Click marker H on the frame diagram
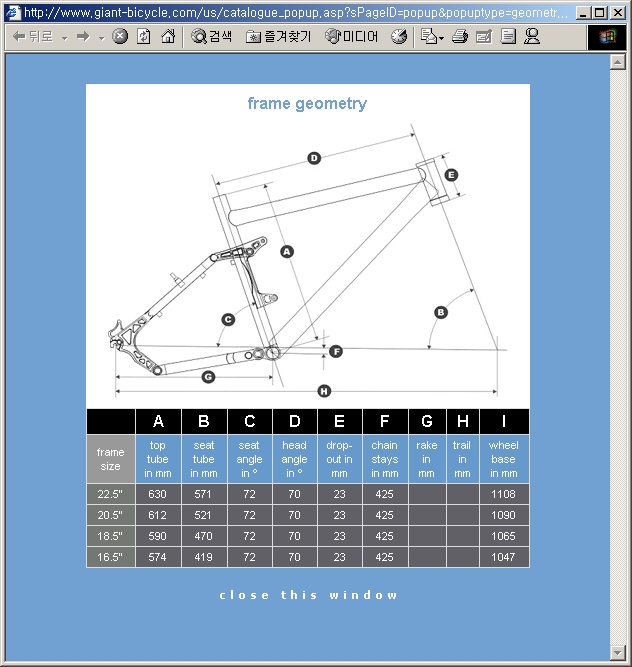Screen dimensions: 632x667 pyautogui.click(x=324, y=391)
